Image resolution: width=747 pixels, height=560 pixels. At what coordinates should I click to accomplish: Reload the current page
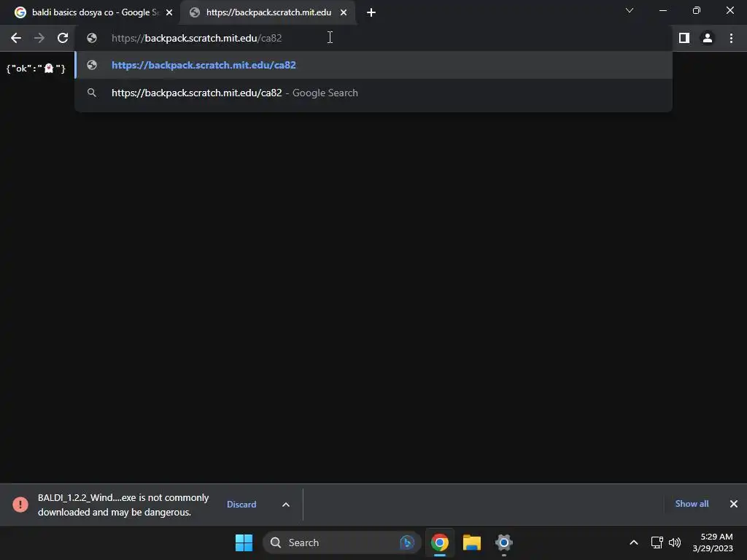click(x=63, y=38)
